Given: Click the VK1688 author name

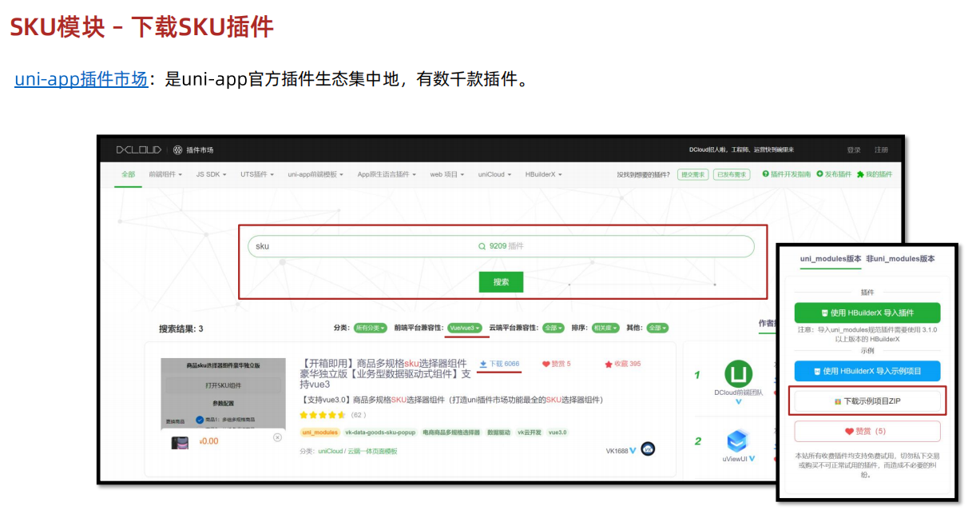Looking at the screenshot, I should [x=617, y=450].
